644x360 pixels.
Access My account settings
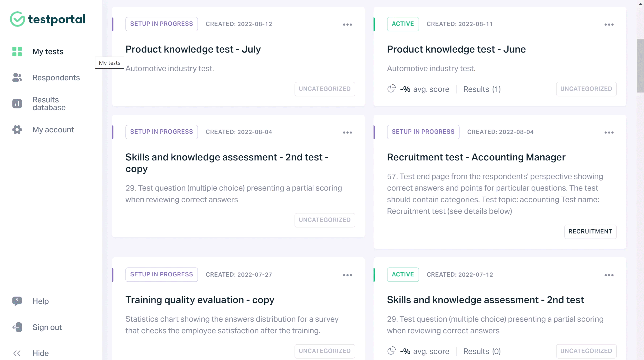[53, 129]
